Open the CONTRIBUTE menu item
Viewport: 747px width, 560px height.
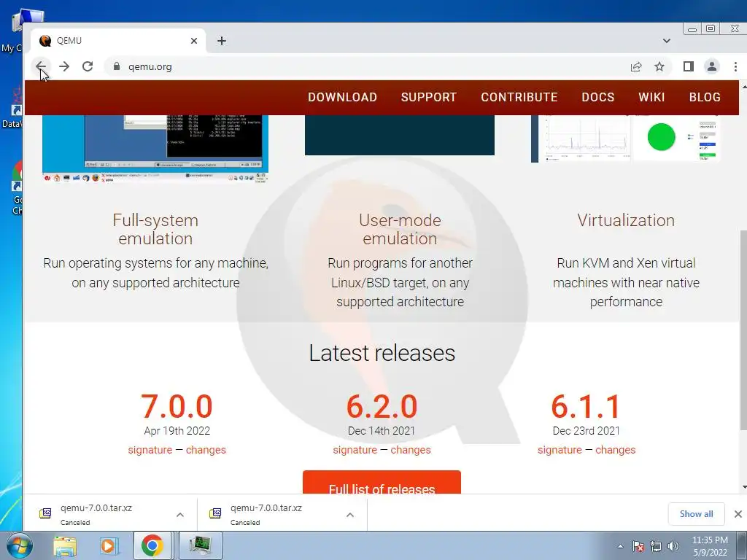click(x=519, y=97)
